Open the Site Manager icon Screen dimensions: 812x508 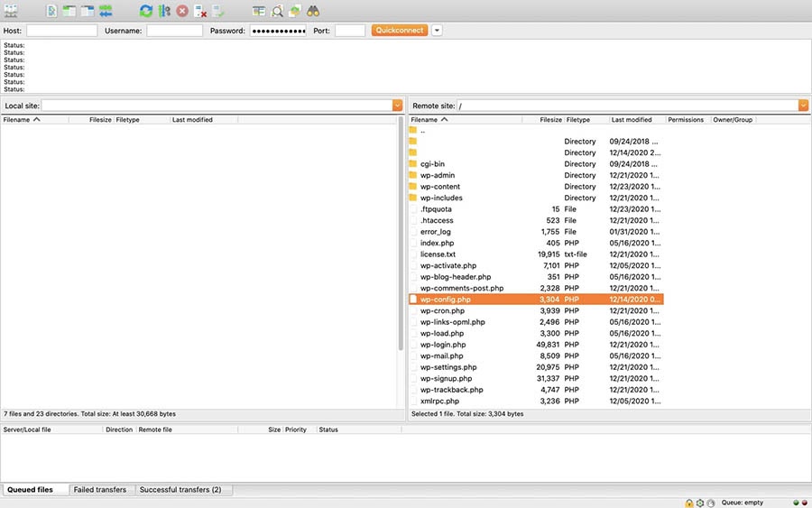tap(12, 11)
